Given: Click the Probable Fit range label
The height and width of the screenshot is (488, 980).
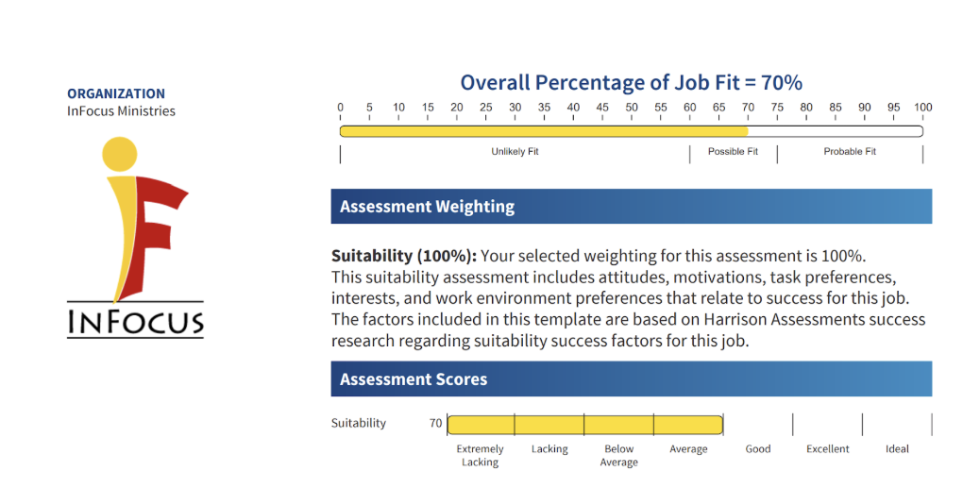Looking at the screenshot, I should 850,152.
